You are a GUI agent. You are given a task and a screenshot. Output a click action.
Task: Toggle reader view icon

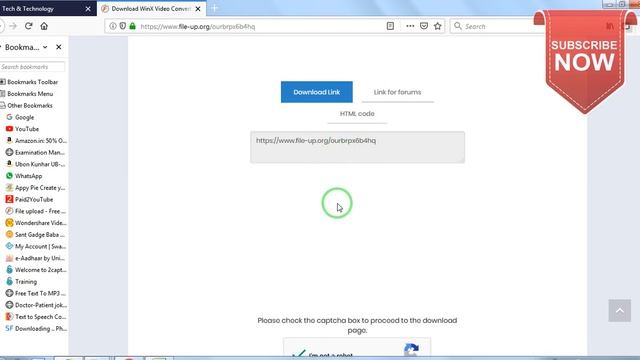click(x=390, y=26)
